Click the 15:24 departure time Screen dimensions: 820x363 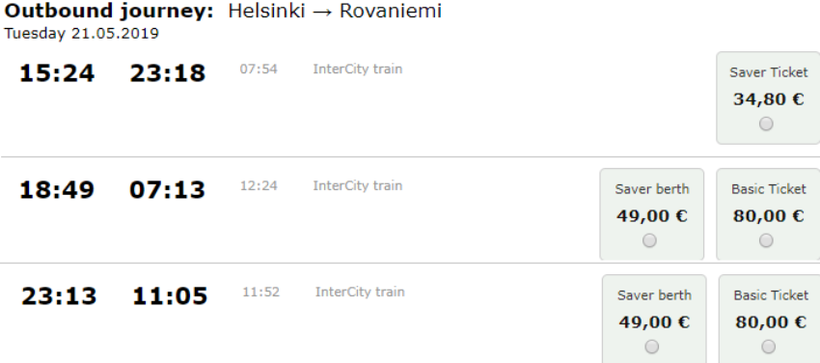pos(57,73)
